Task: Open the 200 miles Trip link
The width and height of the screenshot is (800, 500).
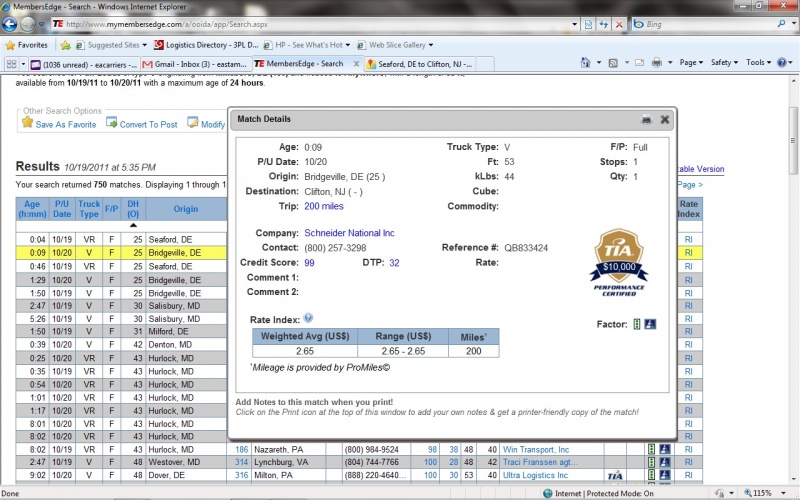Action: coord(324,206)
